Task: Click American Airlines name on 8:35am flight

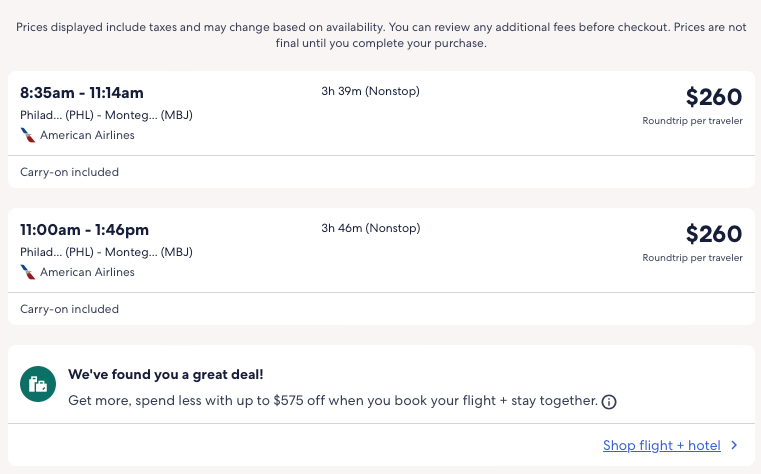Action: tap(87, 135)
